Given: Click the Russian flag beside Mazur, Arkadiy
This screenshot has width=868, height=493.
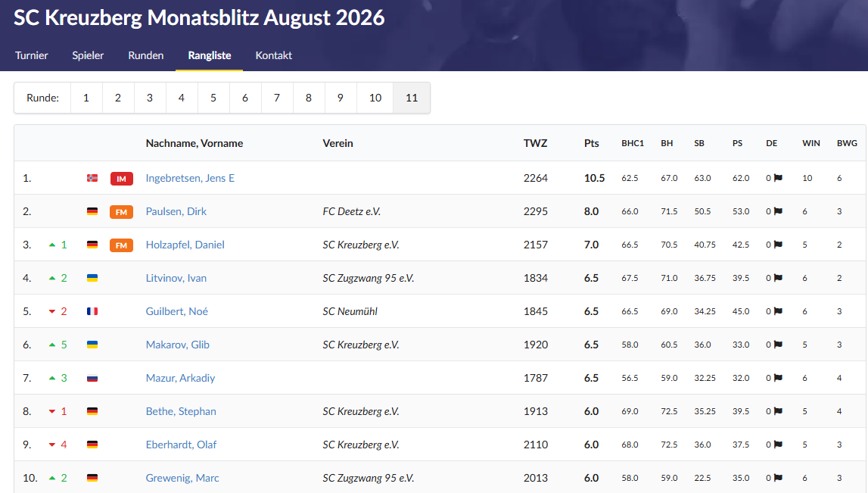Looking at the screenshot, I should point(92,378).
